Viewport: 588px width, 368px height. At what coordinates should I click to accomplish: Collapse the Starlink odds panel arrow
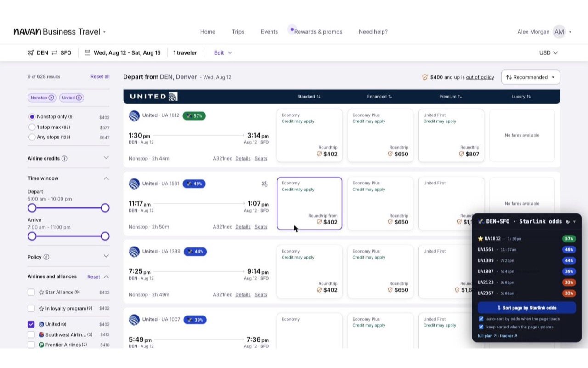[574, 222]
